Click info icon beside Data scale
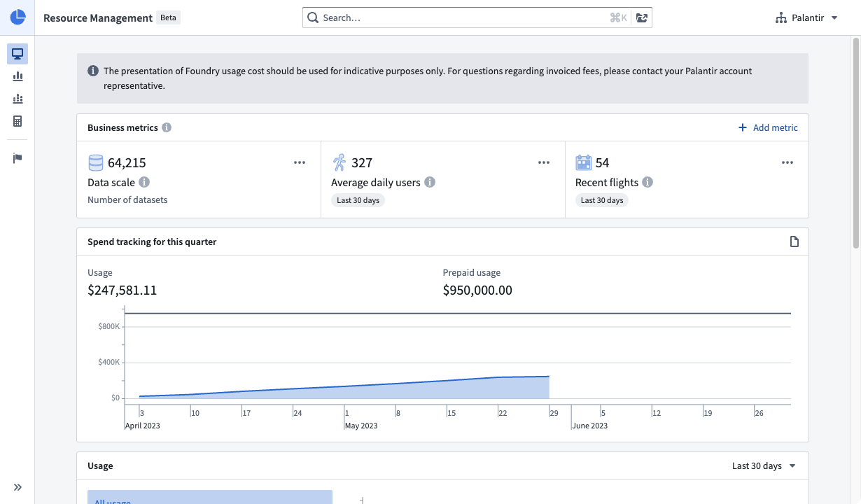Viewport: 861px width, 504px height. 144,182
